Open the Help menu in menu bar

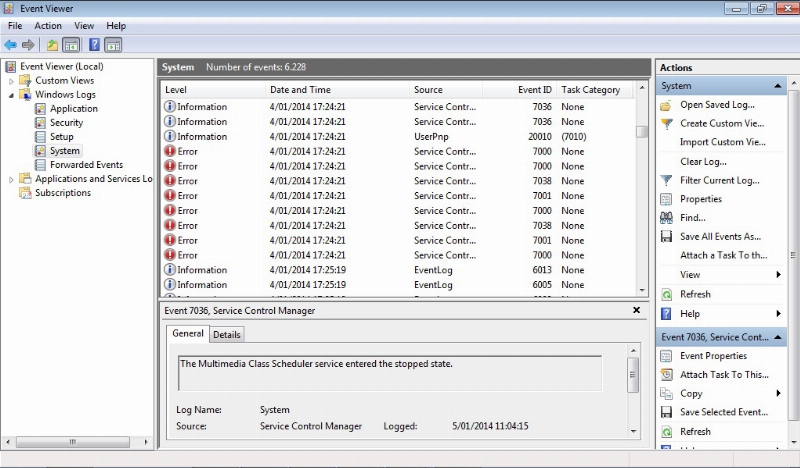click(x=116, y=26)
